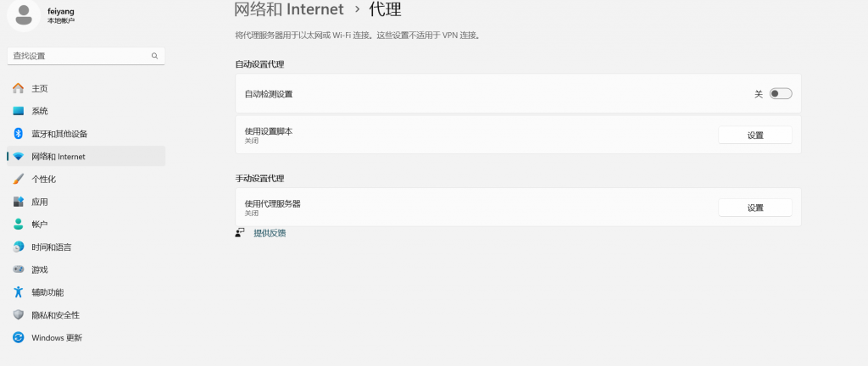Screen dimensions: 868x366
Task: Click 设置 button for 使用设置脚本
Action: [x=755, y=135]
